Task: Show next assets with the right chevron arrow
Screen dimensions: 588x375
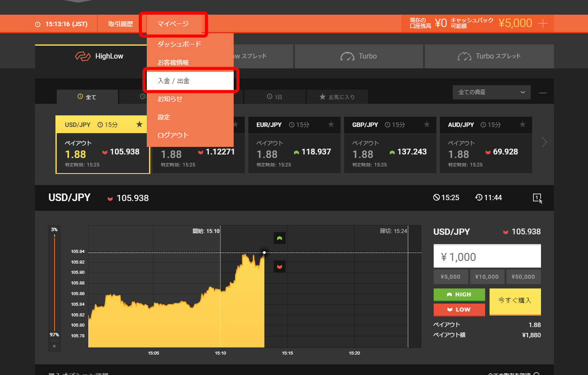Action: pos(545,142)
